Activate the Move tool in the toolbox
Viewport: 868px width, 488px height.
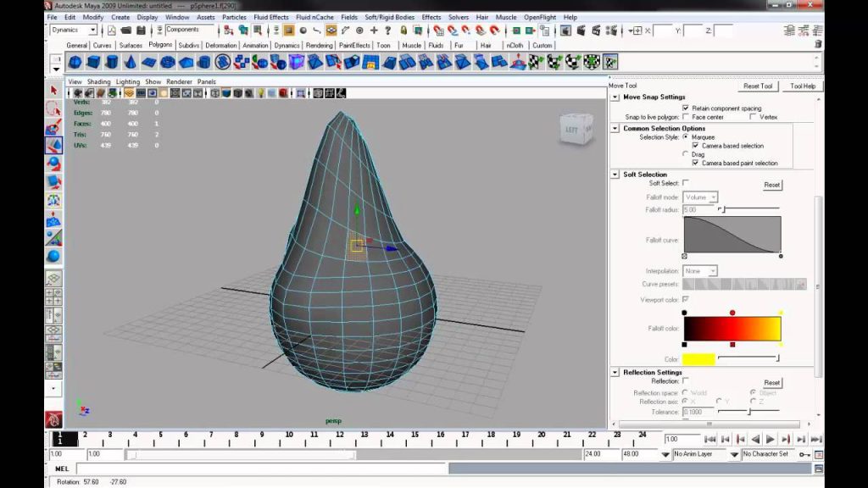click(x=53, y=146)
